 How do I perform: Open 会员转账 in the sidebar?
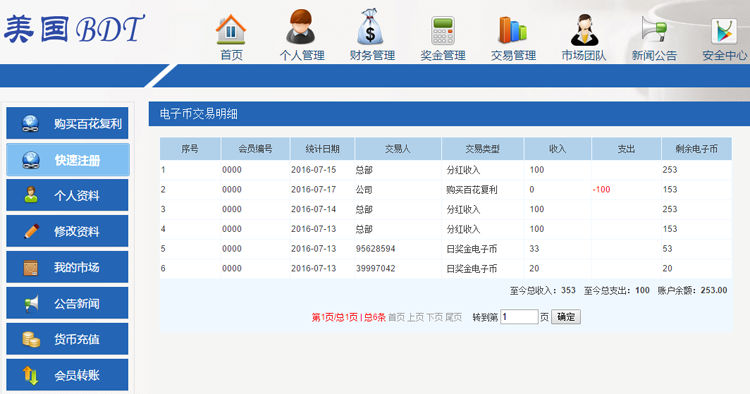coord(67,375)
